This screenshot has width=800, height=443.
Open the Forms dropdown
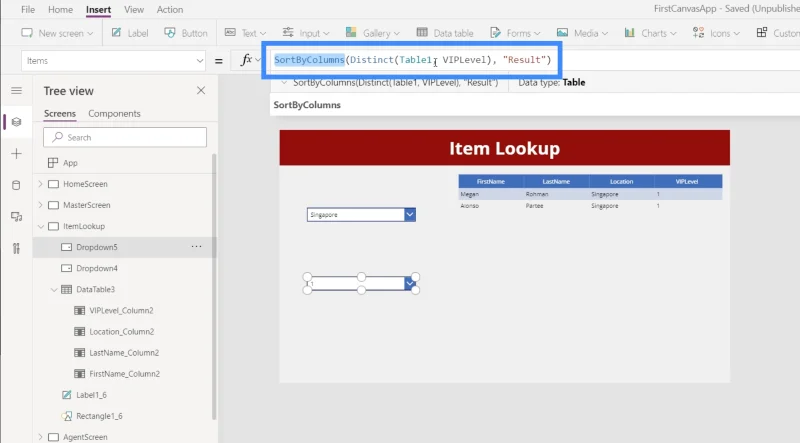(515, 33)
